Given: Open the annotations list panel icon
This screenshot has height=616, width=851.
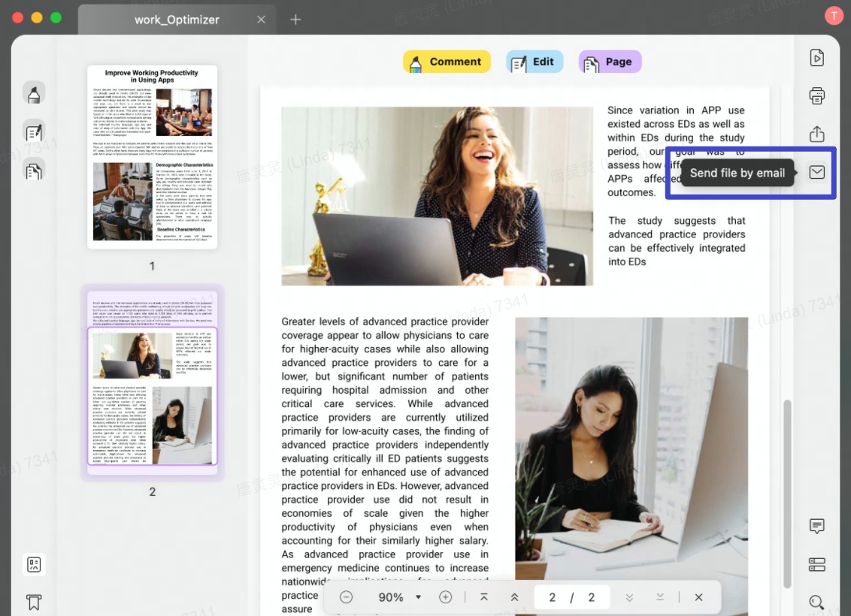Looking at the screenshot, I should coord(816,526).
